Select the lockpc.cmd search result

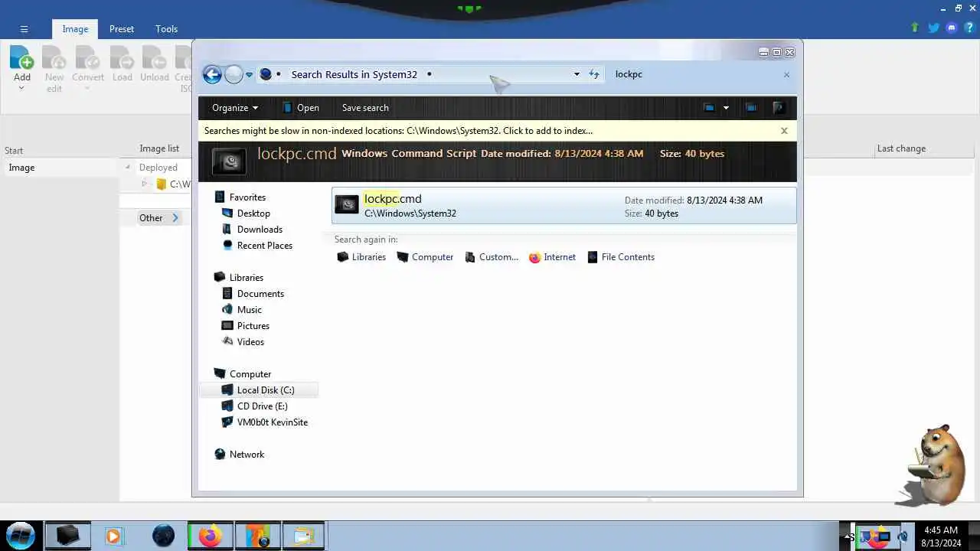coord(563,206)
